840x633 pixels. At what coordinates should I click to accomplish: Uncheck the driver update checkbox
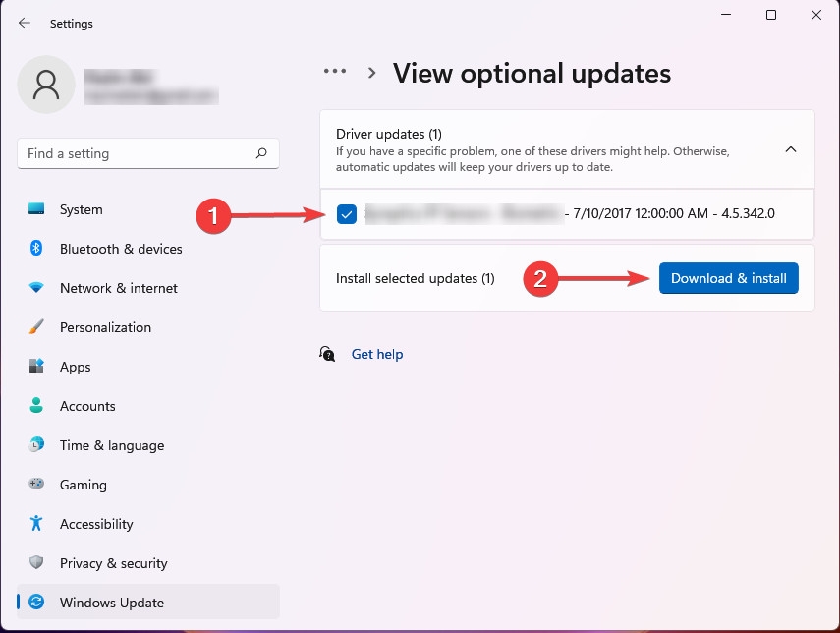point(347,214)
